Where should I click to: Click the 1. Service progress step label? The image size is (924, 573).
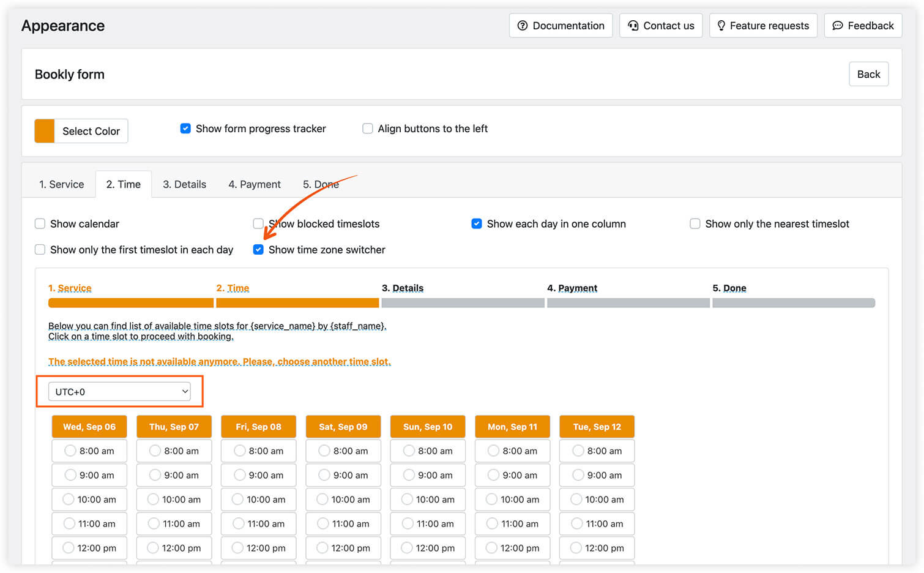pyautogui.click(x=70, y=288)
